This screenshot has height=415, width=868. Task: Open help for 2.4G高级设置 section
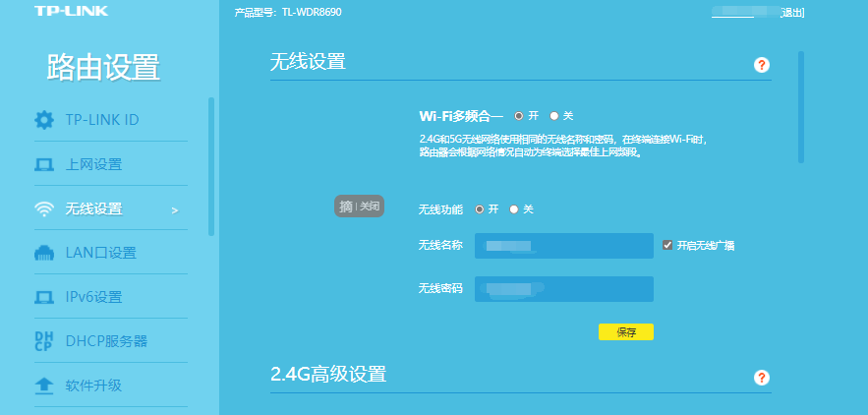point(761,378)
